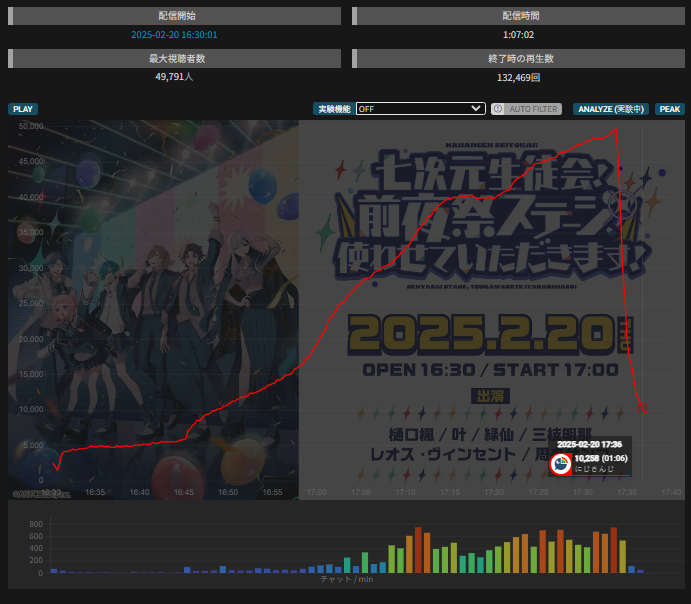The width and height of the screenshot is (691, 604).
Task: Click the 1:07:02 stream duration value
Action: (518, 35)
